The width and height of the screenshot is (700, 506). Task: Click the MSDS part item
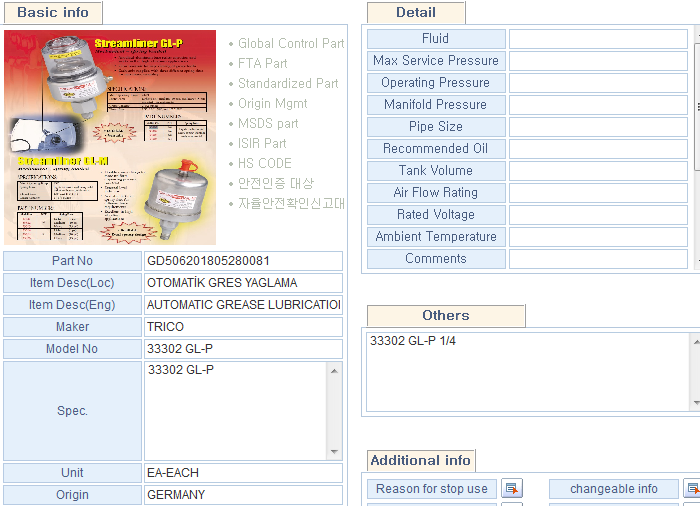(268, 123)
